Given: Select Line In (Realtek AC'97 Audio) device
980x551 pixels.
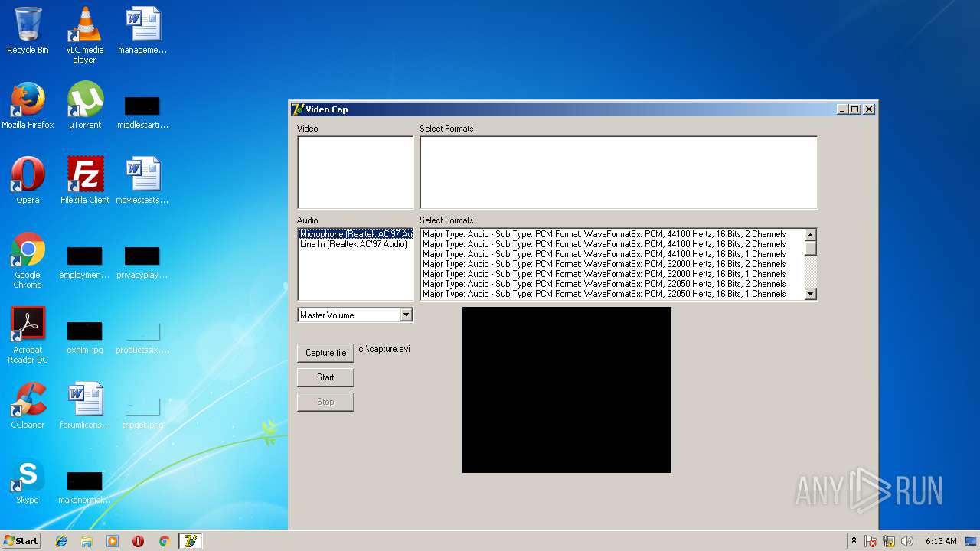Looking at the screenshot, I should pos(355,244).
